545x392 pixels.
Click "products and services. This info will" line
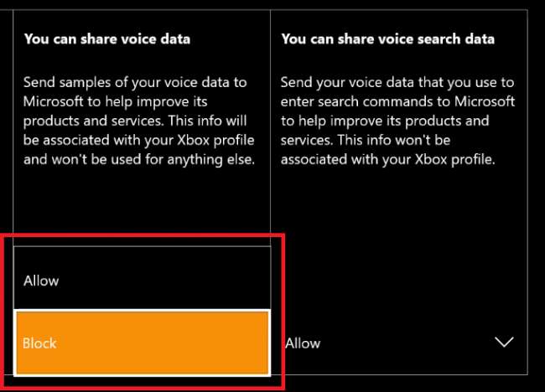click(x=137, y=121)
